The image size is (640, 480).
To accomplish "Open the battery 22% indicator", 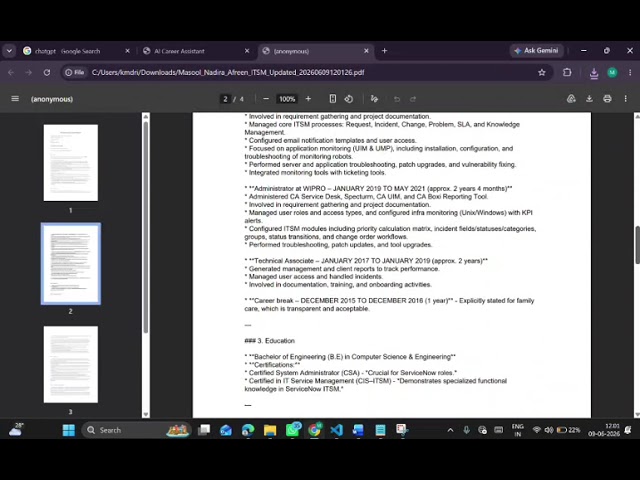I will (x=568, y=430).
